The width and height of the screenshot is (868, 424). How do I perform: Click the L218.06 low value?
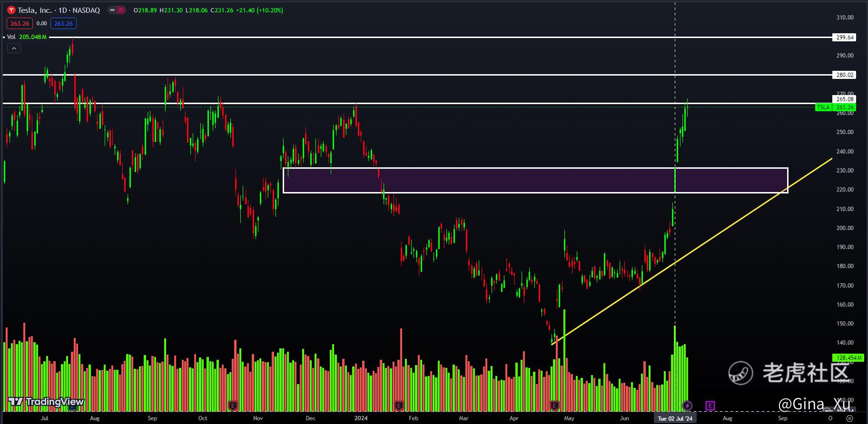(196, 10)
